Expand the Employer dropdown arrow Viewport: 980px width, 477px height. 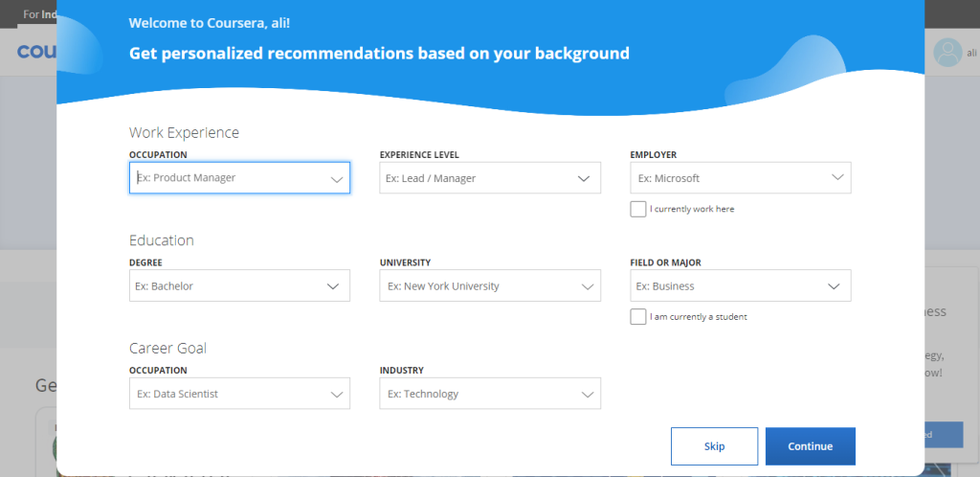[x=837, y=177]
